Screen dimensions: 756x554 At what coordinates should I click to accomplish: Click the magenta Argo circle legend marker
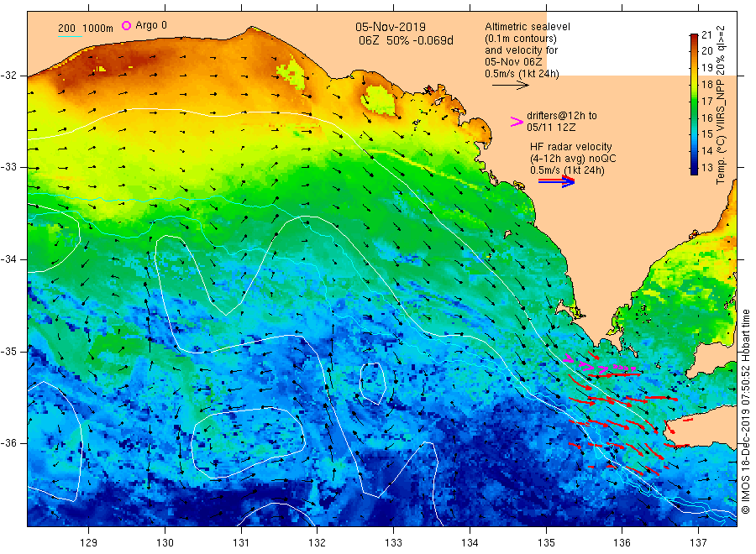click(x=126, y=25)
